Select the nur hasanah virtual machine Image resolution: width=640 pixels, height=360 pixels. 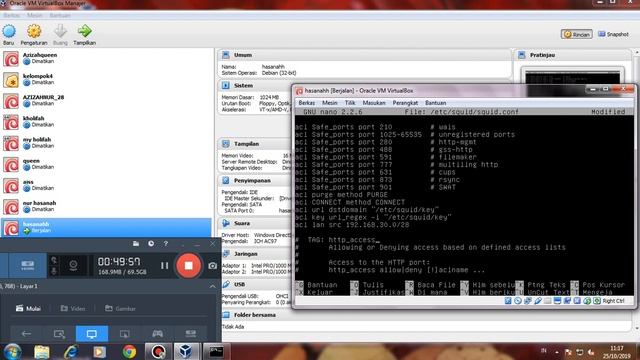pyautogui.click(x=106, y=207)
